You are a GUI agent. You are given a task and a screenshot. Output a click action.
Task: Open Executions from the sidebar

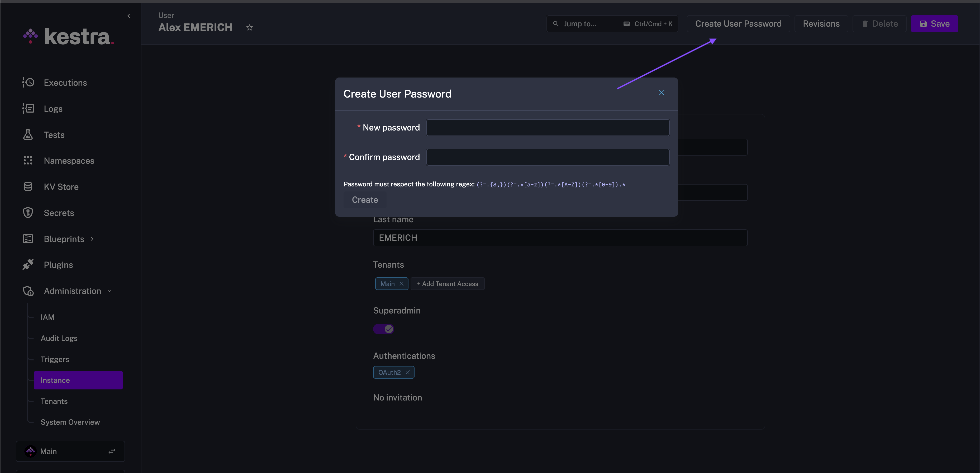pos(65,83)
